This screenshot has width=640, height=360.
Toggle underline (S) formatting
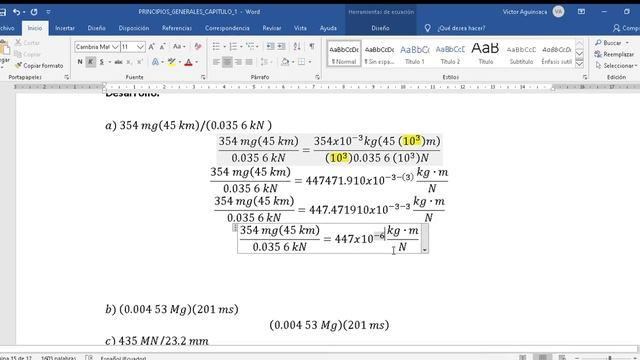pos(101,62)
